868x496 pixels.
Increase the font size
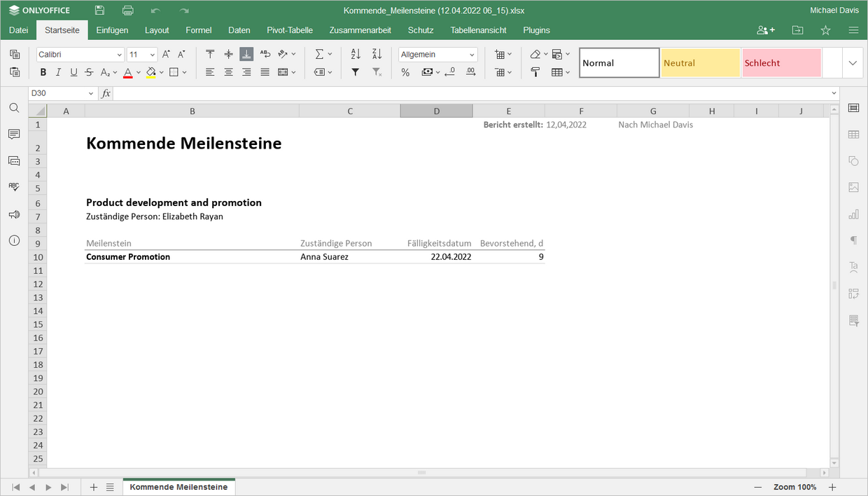[166, 54]
